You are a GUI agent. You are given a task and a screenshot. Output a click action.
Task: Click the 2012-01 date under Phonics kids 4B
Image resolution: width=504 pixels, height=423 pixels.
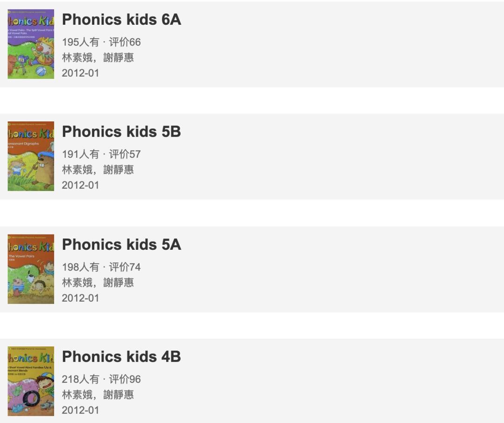81,410
